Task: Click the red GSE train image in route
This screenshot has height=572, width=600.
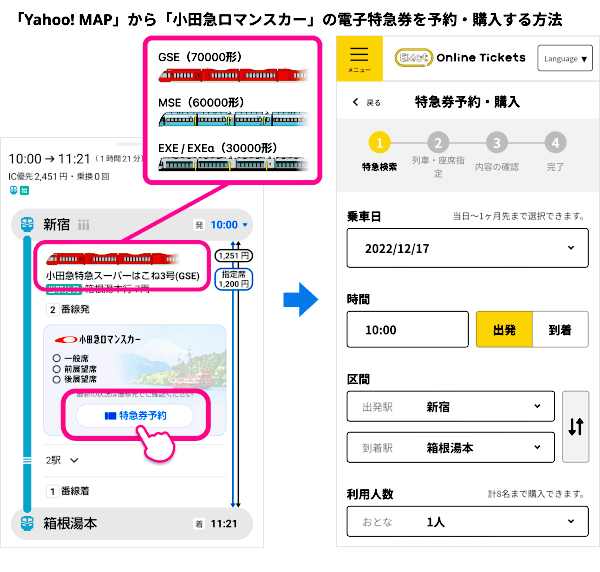Action: coord(112,259)
